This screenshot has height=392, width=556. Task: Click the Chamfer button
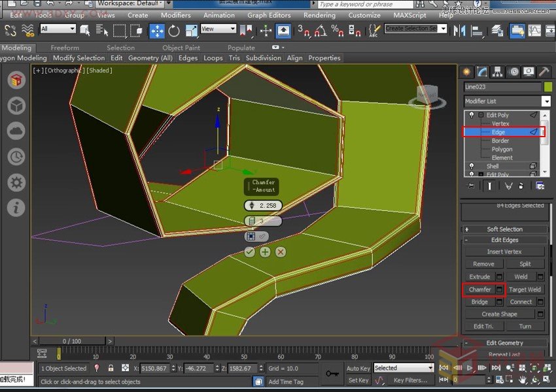click(479, 289)
